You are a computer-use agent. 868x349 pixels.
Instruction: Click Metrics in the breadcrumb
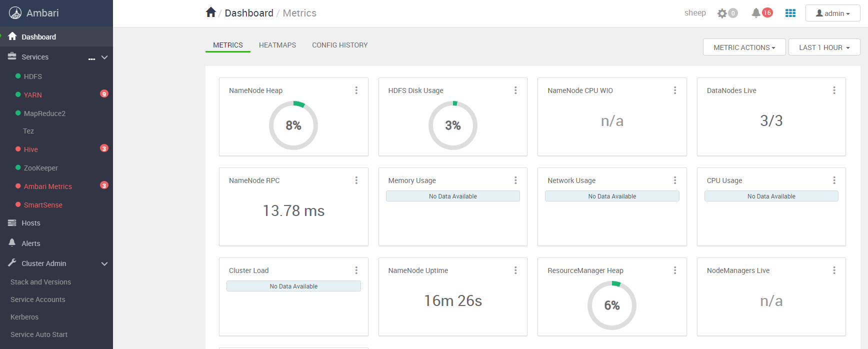pyautogui.click(x=299, y=13)
